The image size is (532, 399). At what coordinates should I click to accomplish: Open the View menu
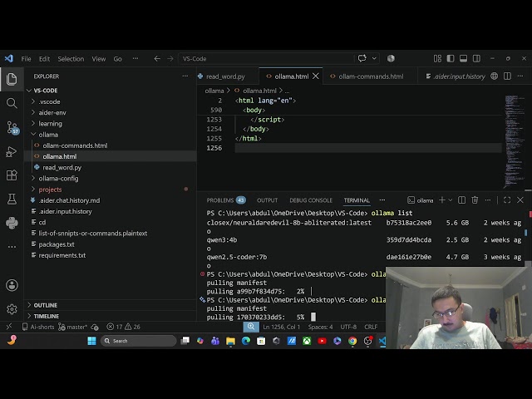(x=99, y=59)
